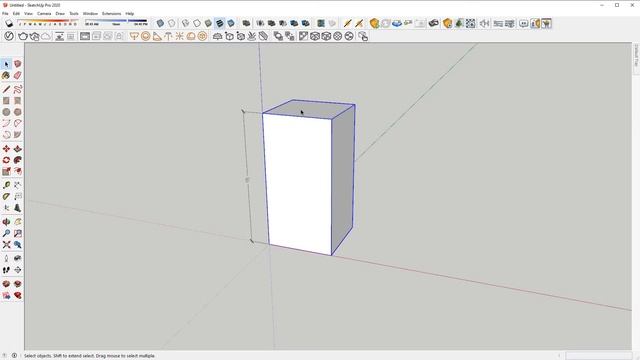This screenshot has height=360, width=640.
Task: Select the Offset tool
Action: point(18,171)
